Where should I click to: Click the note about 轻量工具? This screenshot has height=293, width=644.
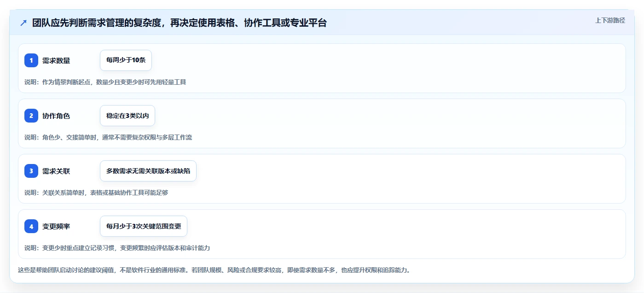tap(105, 82)
